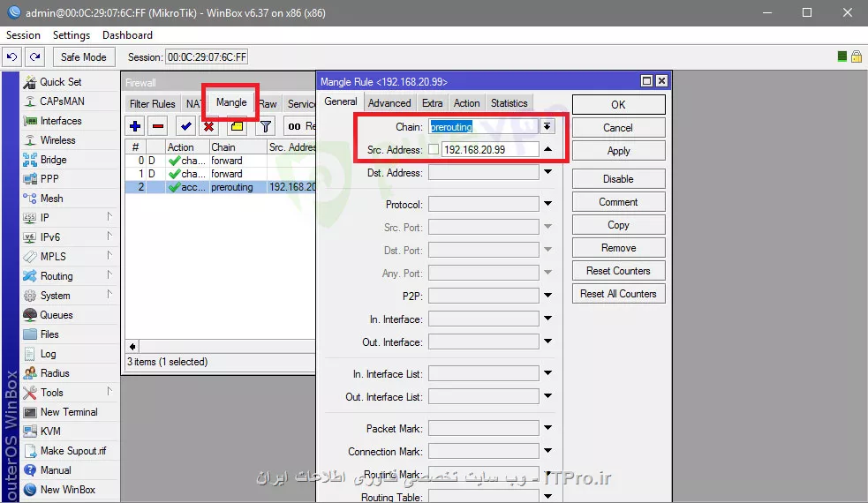Open Log in sidebar
The image size is (868, 503).
(x=48, y=354)
